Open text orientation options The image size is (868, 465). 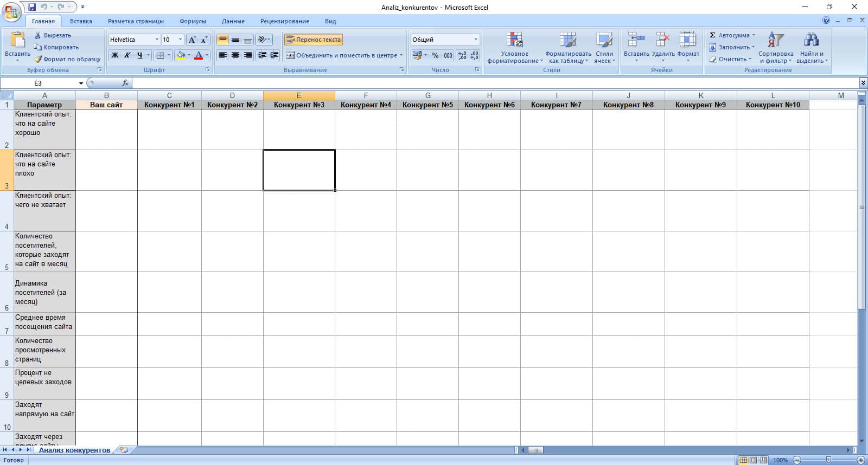[x=264, y=40]
